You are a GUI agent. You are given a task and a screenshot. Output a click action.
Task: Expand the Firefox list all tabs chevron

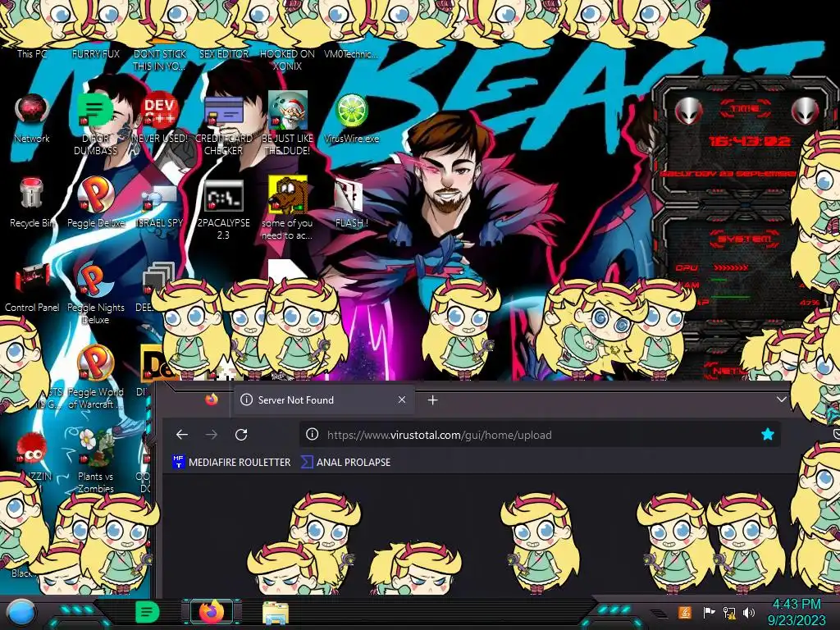click(781, 399)
